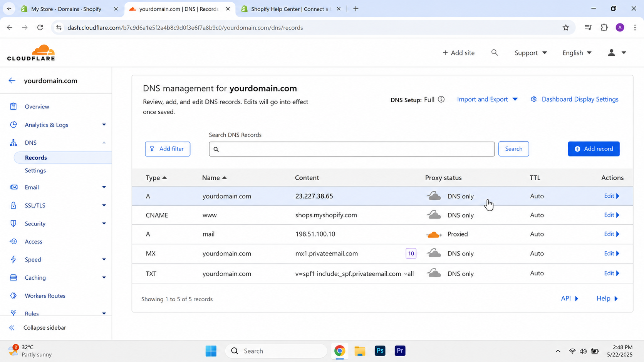The width and height of the screenshot is (644, 362).
Task: Expand the Caching sidebar section
Action: (104, 278)
